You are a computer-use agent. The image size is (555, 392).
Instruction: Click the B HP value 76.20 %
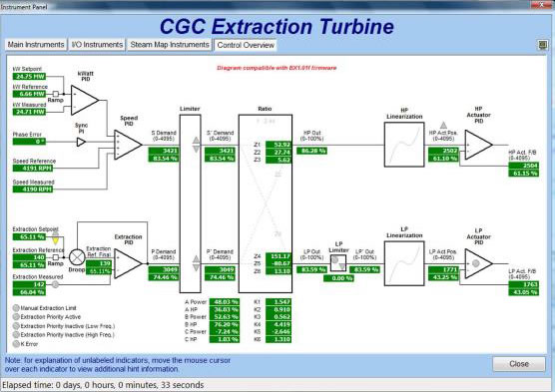click(x=225, y=324)
